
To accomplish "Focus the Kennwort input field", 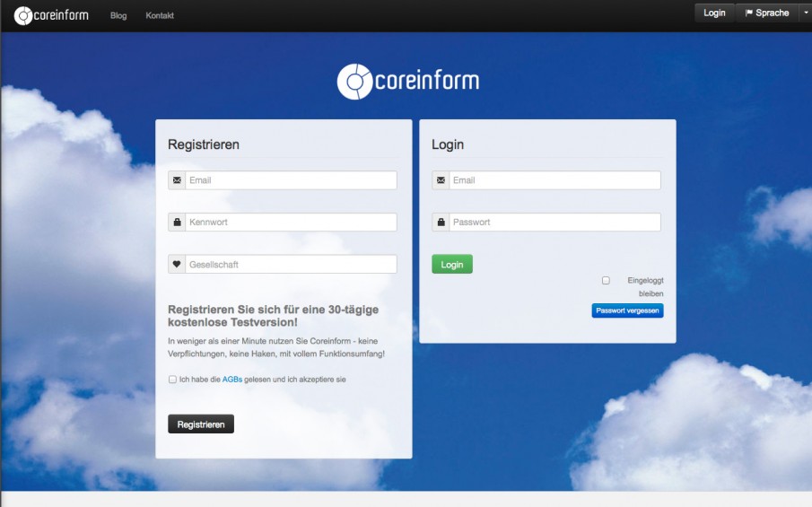I will [291, 223].
